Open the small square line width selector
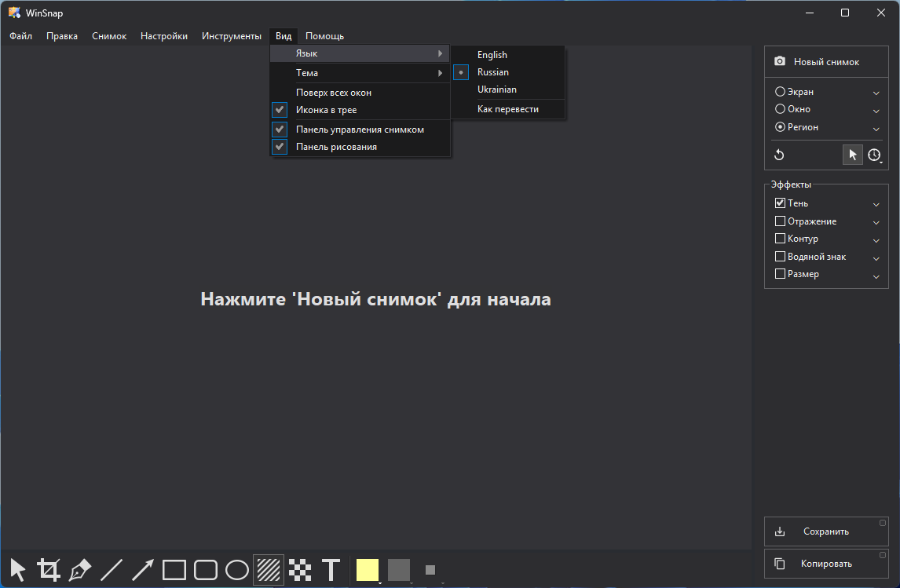The image size is (900, 588). click(x=430, y=570)
